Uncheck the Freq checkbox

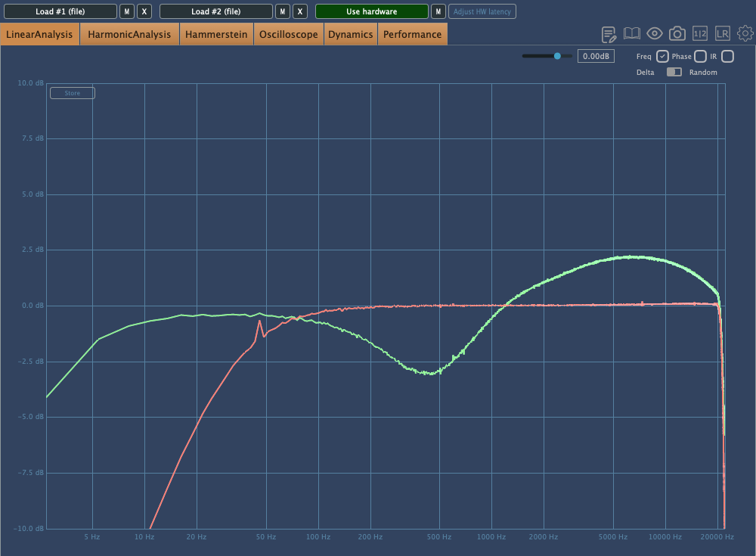662,56
